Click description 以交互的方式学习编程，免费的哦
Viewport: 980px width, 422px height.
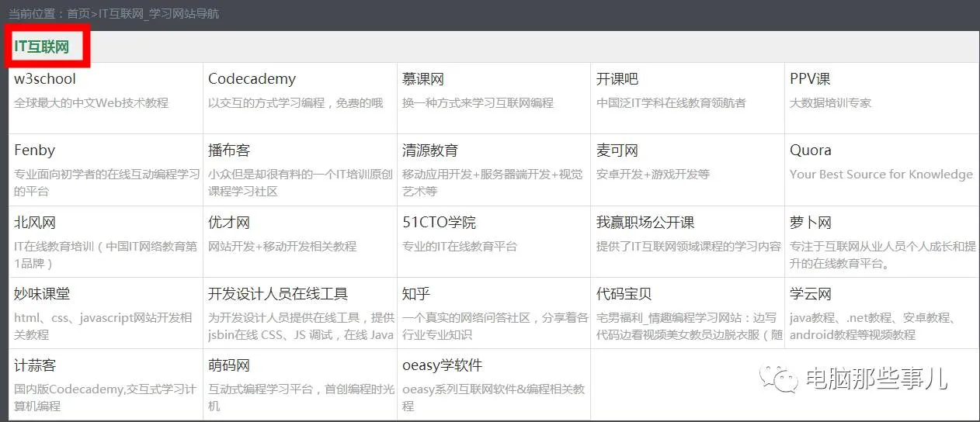[296, 102]
